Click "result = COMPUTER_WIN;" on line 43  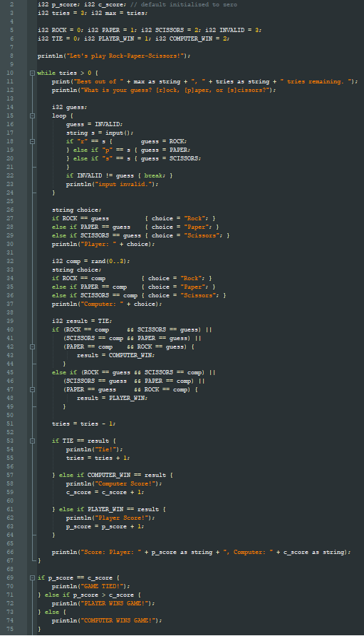[x=116, y=355]
